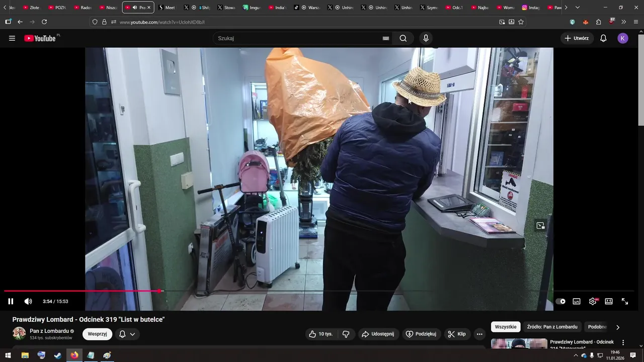Open the Windows Start menu
Screen dimensions: 644x362
tap(8, 355)
